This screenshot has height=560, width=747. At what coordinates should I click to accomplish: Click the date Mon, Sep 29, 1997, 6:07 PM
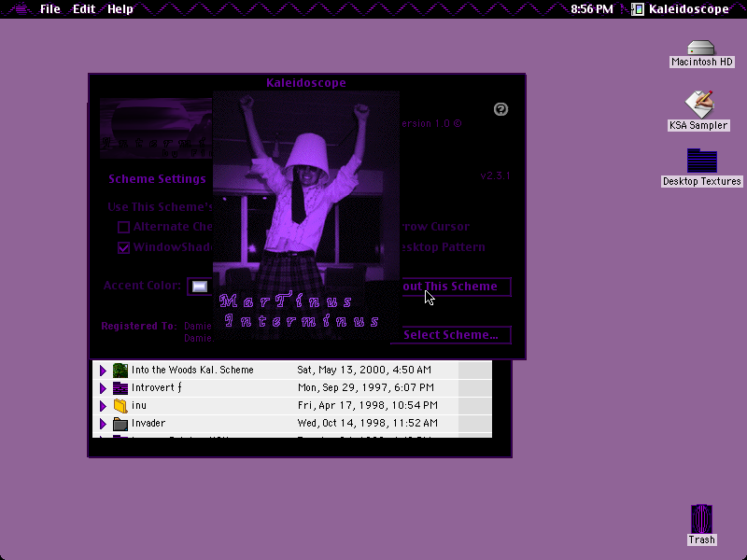point(366,387)
